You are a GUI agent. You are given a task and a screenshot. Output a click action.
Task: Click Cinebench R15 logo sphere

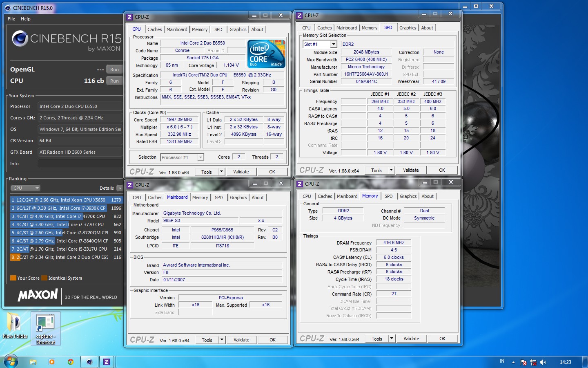pyautogui.click(x=20, y=39)
